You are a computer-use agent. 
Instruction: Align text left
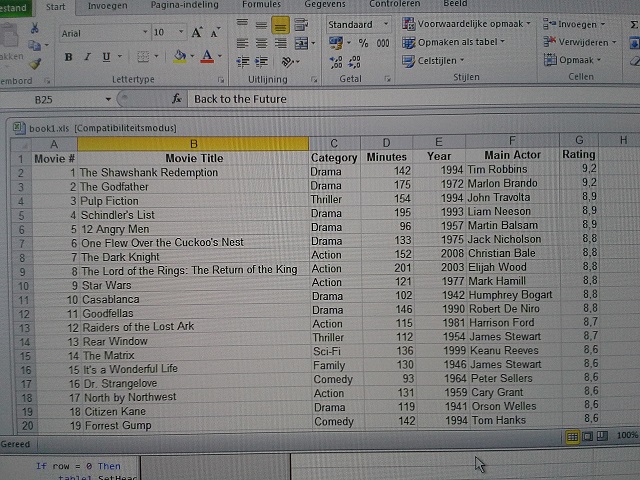click(242, 43)
